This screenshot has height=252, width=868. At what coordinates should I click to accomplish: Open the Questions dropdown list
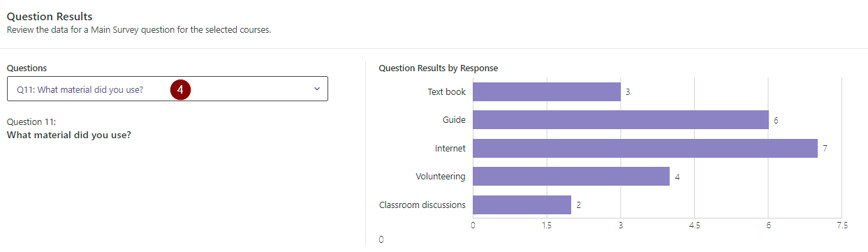tap(167, 89)
